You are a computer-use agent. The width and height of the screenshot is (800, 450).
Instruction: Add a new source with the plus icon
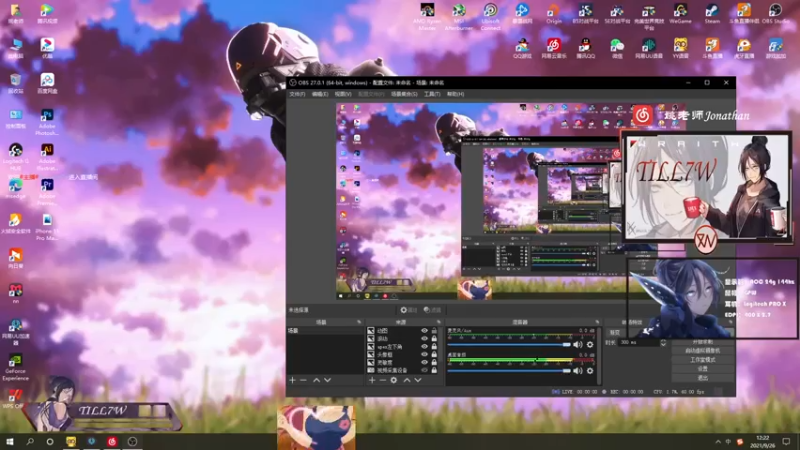tap(372, 380)
